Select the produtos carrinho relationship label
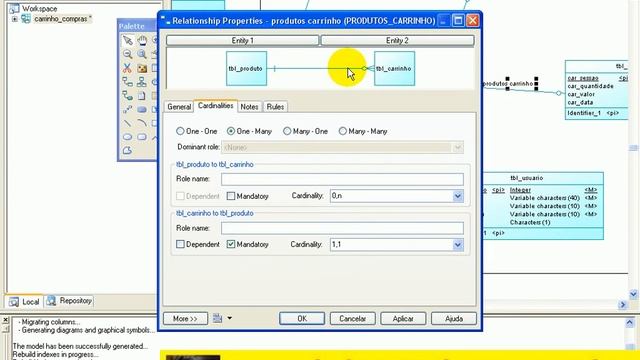 [x=508, y=84]
